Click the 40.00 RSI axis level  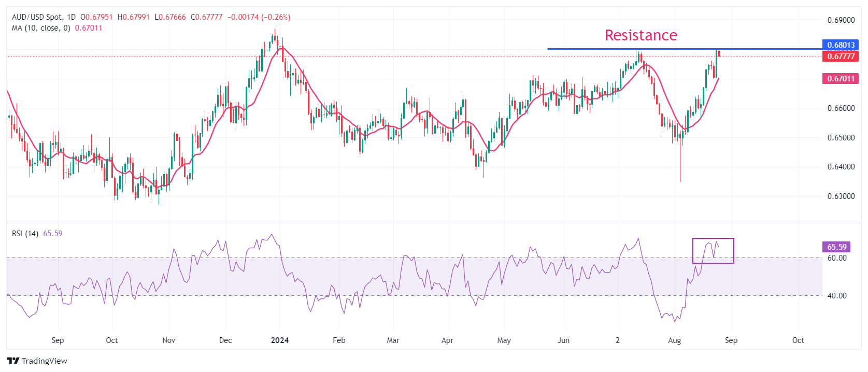point(836,296)
